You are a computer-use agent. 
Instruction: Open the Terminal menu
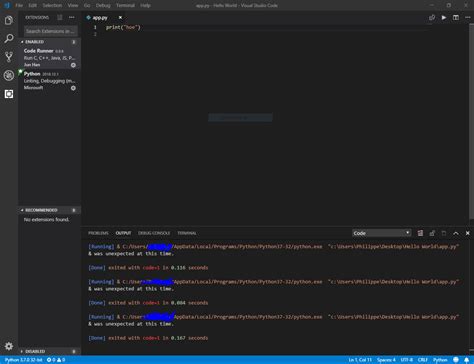[x=125, y=5]
